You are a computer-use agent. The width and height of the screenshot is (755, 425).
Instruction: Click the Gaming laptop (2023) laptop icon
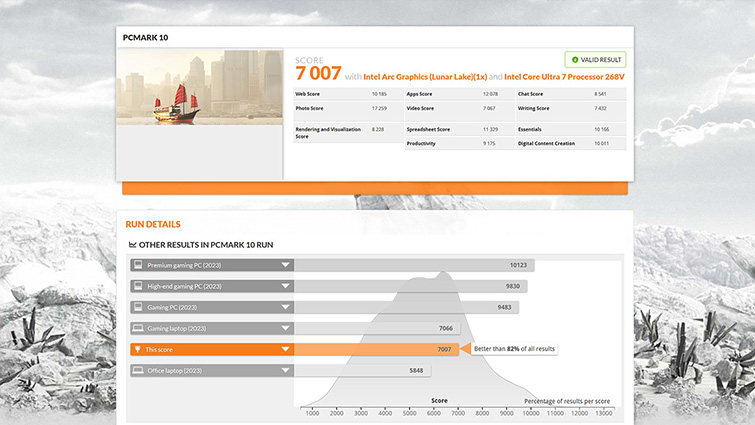tap(139, 328)
